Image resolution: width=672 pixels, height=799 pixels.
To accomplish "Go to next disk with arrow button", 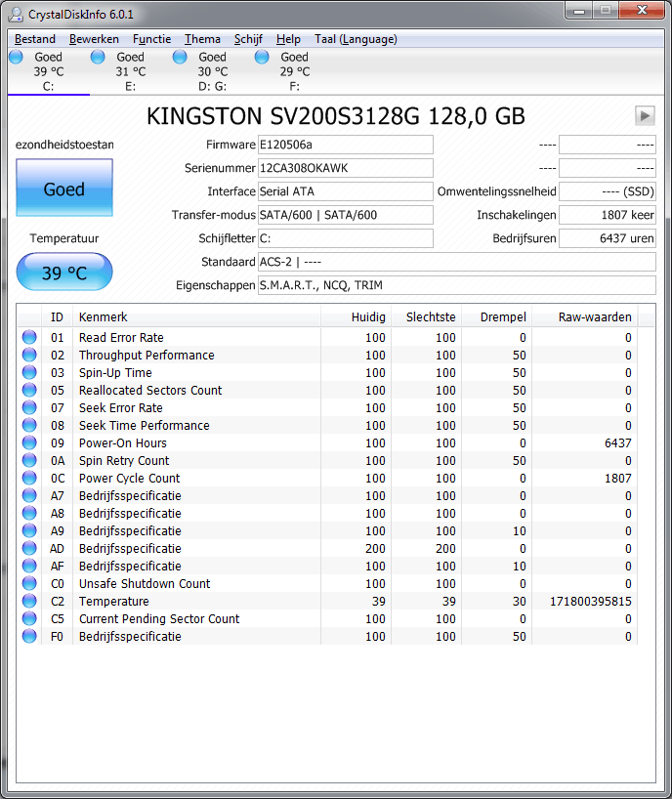I will pyautogui.click(x=645, y=115).
